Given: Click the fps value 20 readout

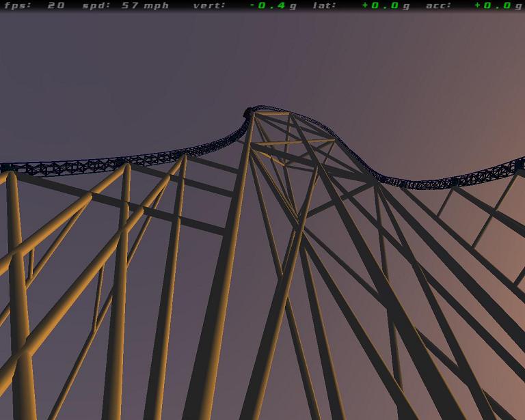Looking at the screenshot, I should coord(56,5).
